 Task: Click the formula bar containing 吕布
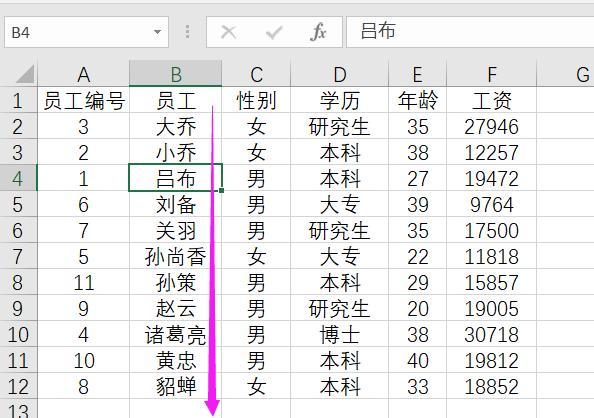pos(470,32)
